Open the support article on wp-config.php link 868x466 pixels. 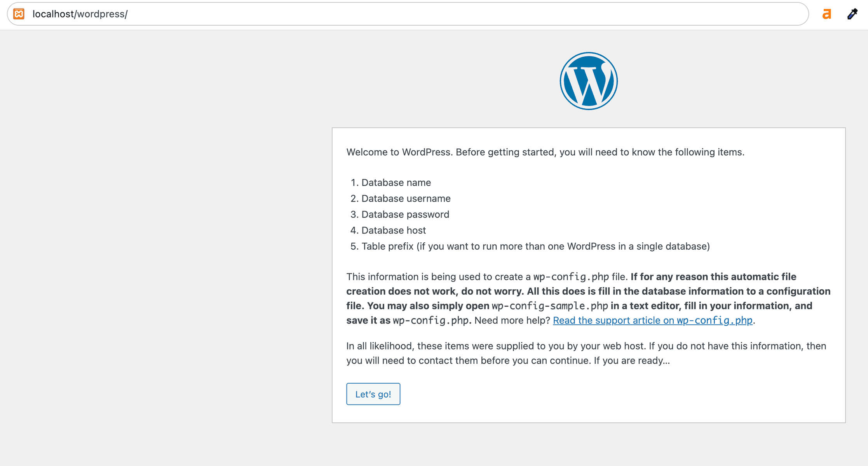tap(652, 320)
